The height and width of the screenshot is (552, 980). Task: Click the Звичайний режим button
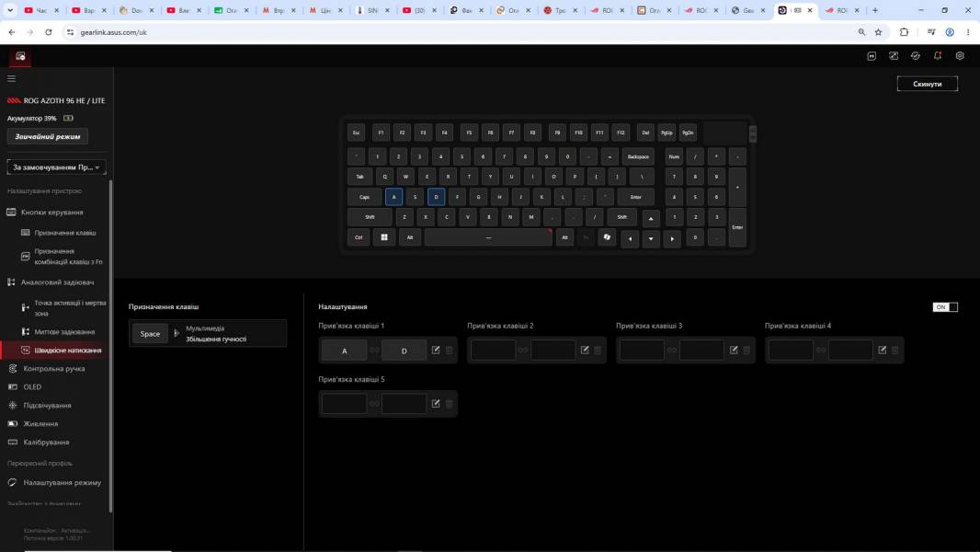(x=48, y=136)
